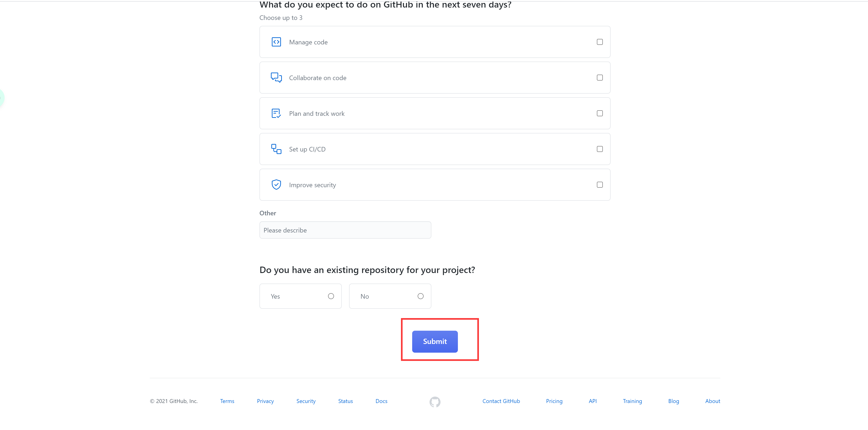Go to Contact GitHub link

click(x=501, y=401)
